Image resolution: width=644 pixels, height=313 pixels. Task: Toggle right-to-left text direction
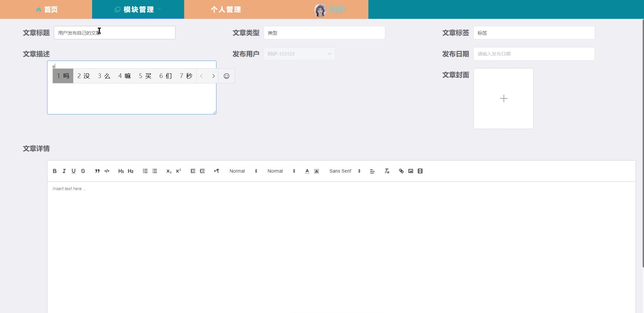217,171
